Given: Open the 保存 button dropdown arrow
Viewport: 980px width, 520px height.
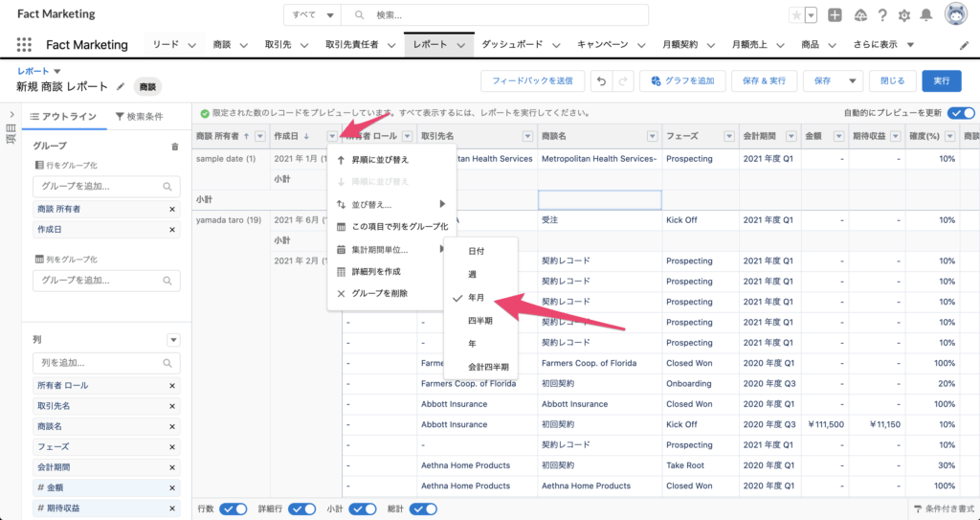Looking at the screenshot, I should tap(852, 81).
